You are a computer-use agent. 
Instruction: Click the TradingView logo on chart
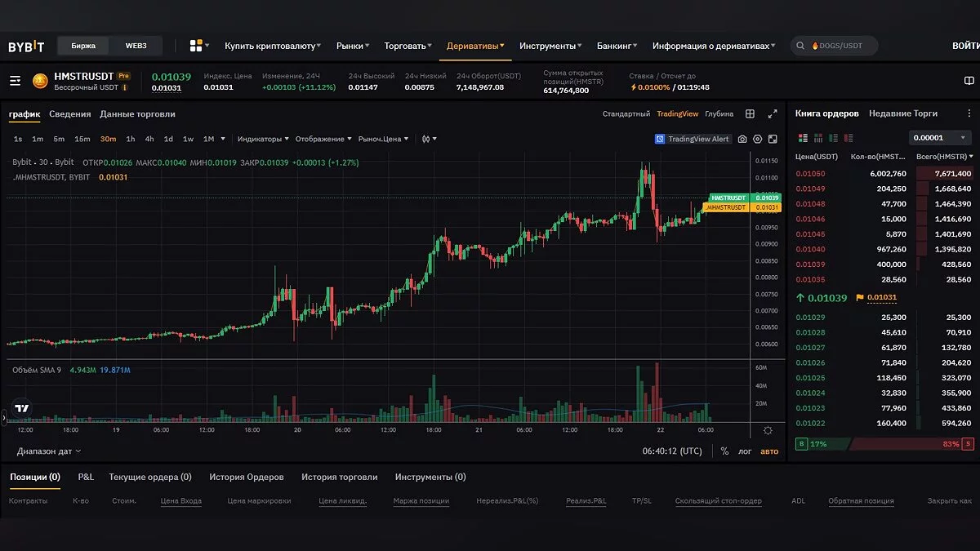22,409
